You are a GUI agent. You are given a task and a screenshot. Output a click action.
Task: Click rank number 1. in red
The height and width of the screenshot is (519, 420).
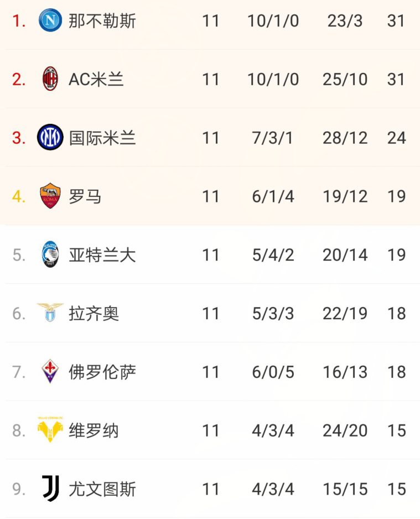tap(19, 21)
